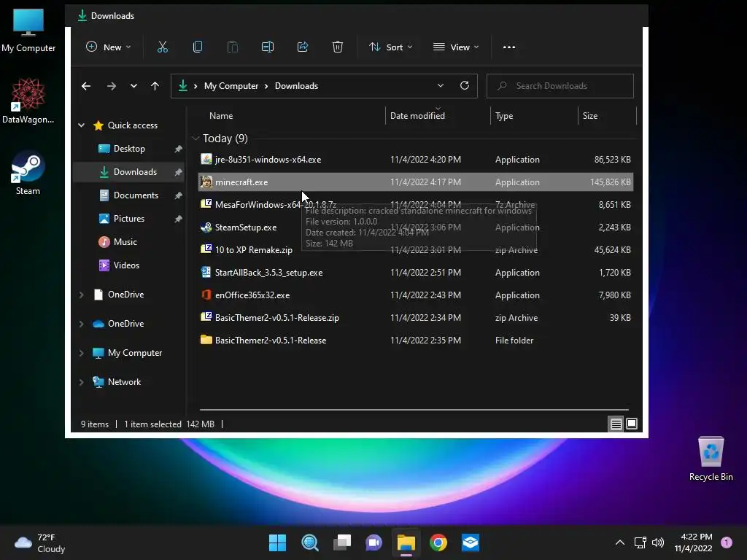Click the Copy icon in toolbar

pos(197,47)
